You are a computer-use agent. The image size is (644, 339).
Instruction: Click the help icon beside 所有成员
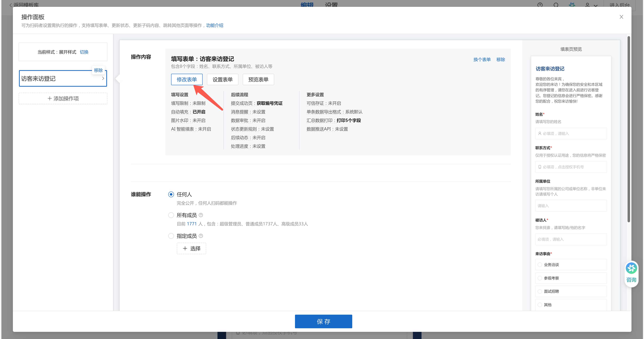[x=201, y=215]
